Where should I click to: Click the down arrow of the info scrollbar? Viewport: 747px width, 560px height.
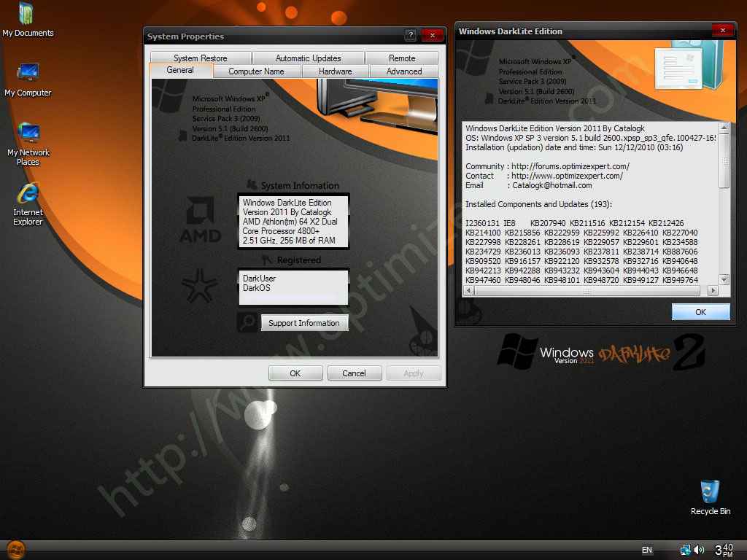pos(724,279)
